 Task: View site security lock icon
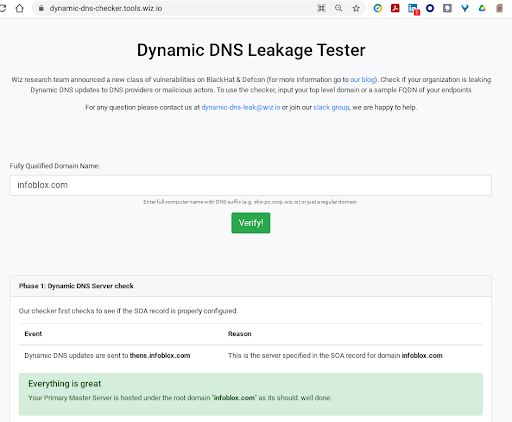pyautogui.click(x=41, y=8)
